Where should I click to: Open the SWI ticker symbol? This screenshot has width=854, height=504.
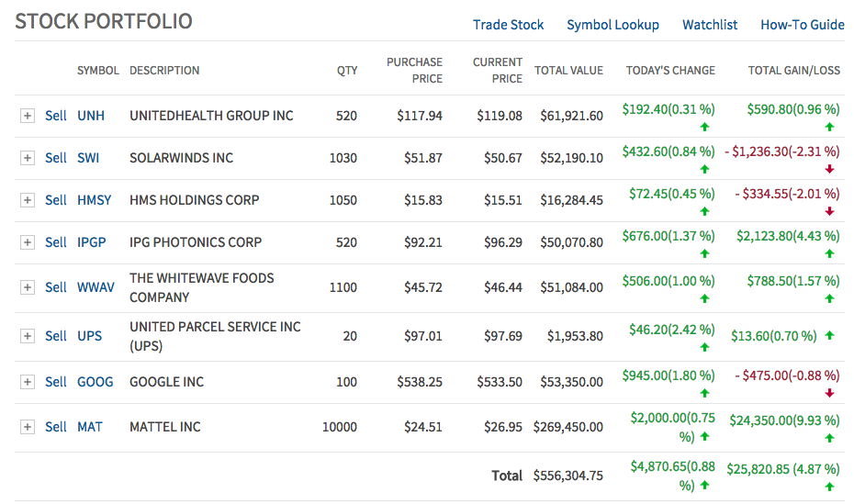pyautogui.click(x=88, y=158)
